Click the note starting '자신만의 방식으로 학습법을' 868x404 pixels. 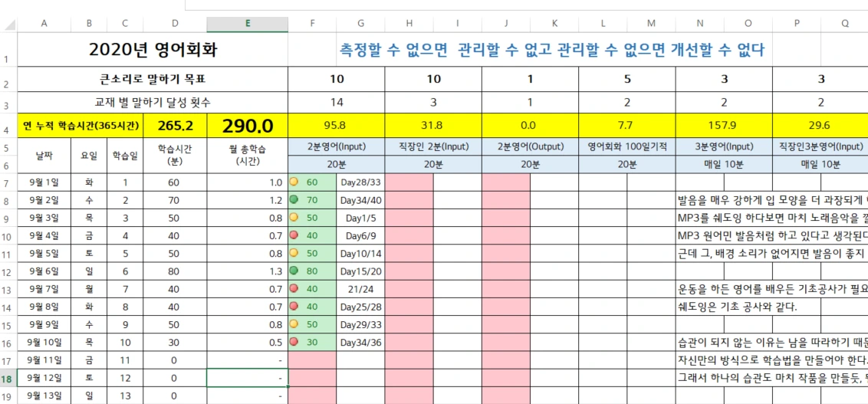772,360
